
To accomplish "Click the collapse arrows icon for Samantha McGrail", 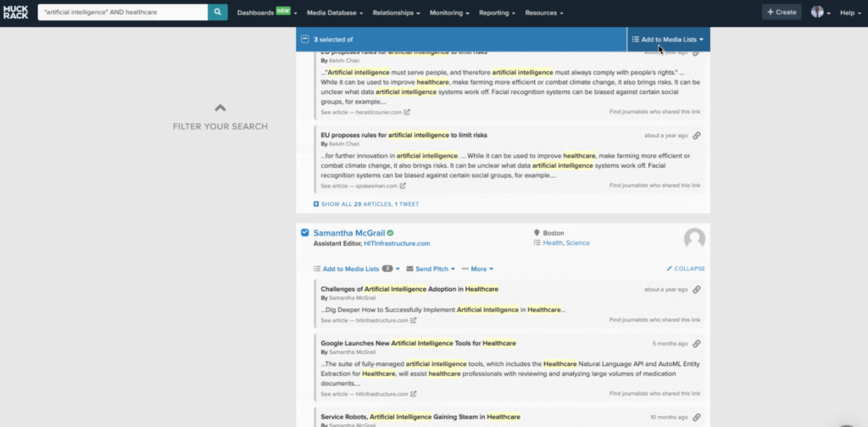I will point(670,269).
